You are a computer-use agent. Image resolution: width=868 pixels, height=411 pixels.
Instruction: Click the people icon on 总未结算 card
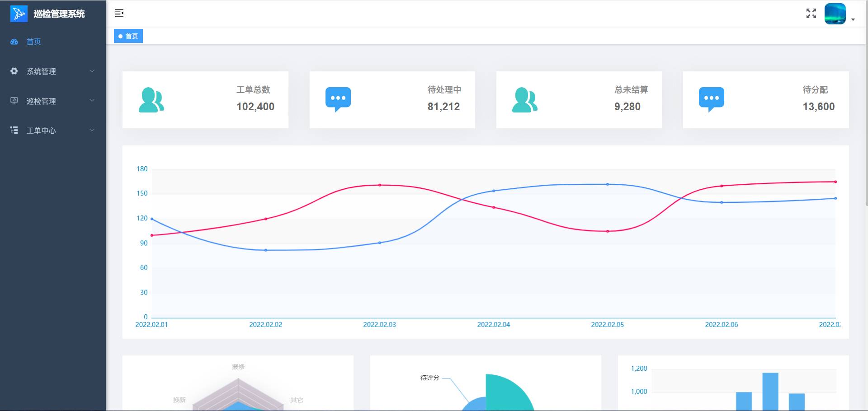tap(524, 100)
